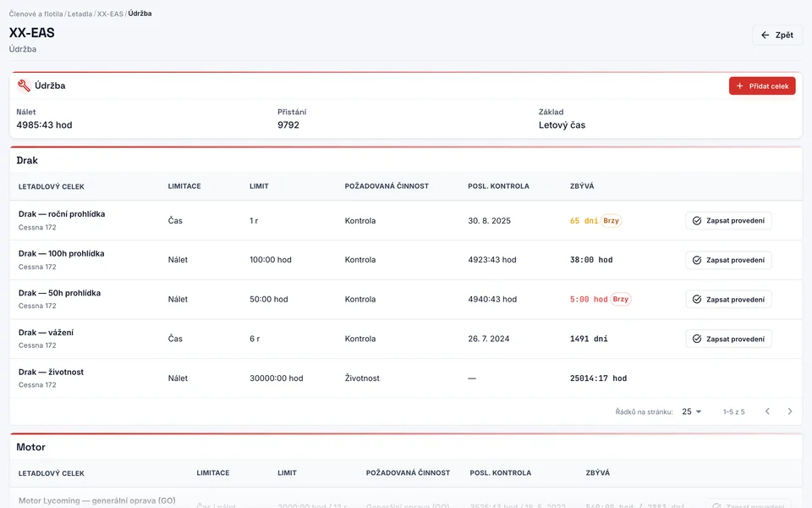812x508 pixels.
Task: Click the Drak LETADLOVÝ CELEK column header
Action: click(x=52, y=186)
